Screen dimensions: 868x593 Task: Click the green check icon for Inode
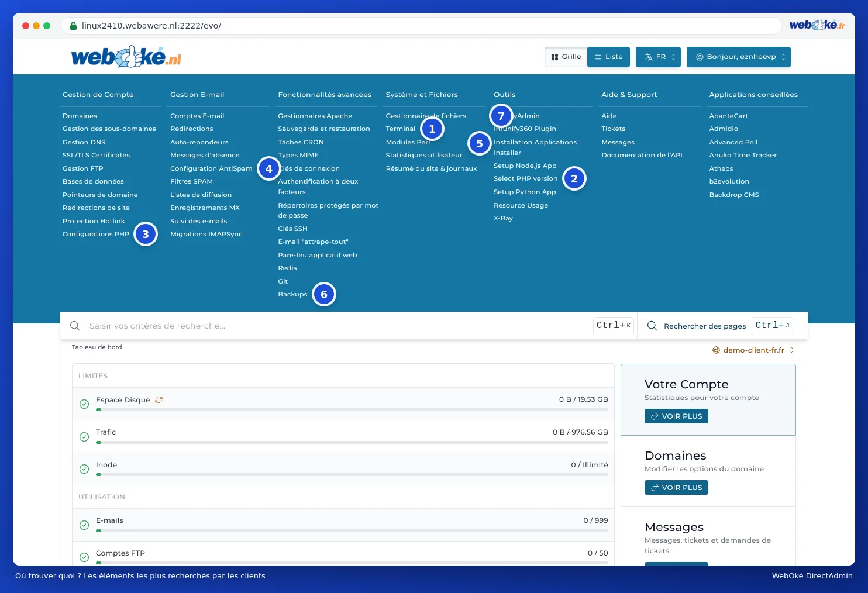coord(84,469)
